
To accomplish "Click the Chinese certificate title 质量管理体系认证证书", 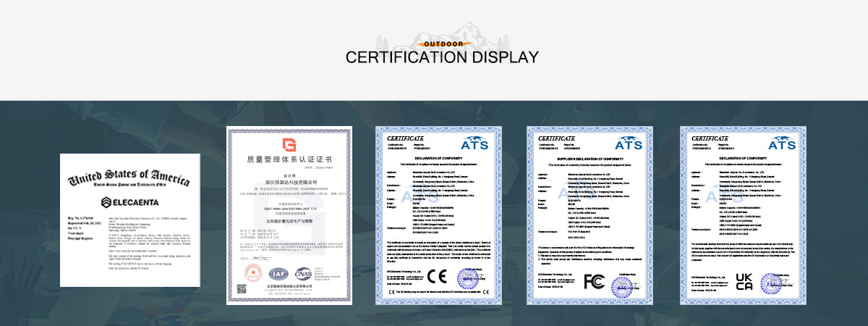I will click(289, 159).
